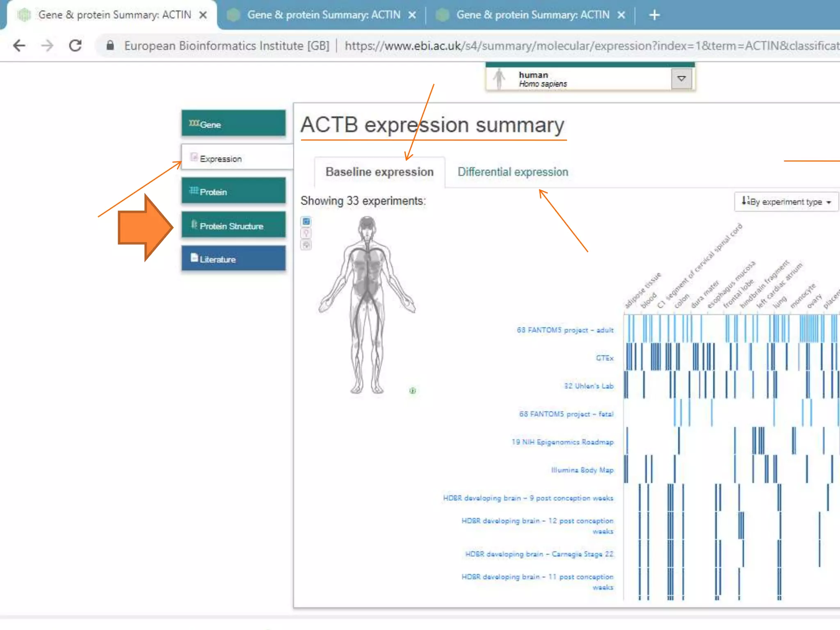Open 19 NIH Epigenomics Roadmap link
Viewport: 840px width, 630px height.
[x=562, y=442]
